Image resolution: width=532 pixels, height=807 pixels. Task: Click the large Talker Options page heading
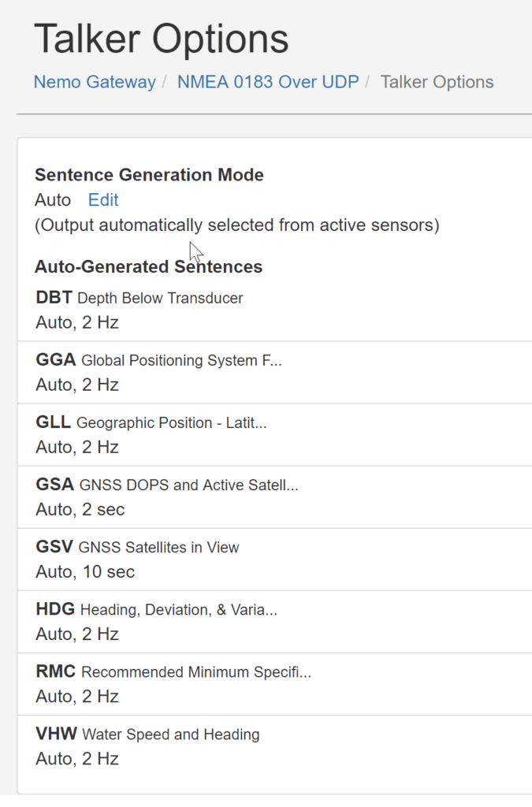click(x=162, y=38)
